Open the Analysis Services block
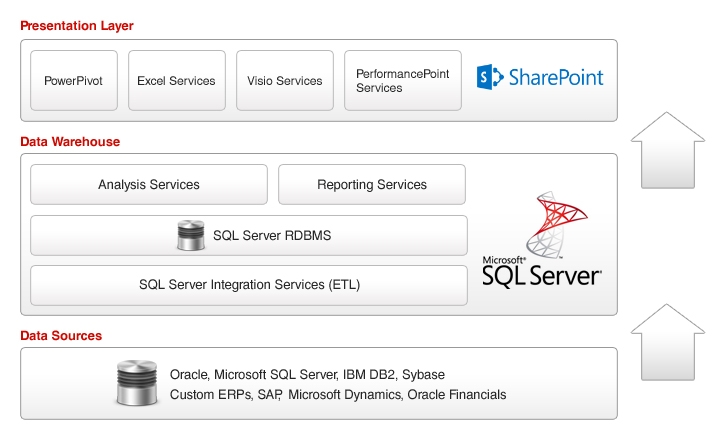 point(149,184)
